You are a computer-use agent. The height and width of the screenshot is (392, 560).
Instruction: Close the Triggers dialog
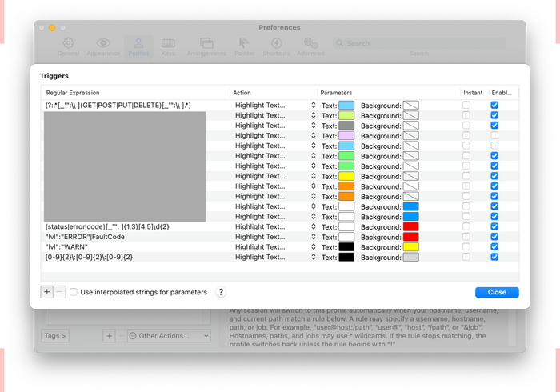[496, 292]
